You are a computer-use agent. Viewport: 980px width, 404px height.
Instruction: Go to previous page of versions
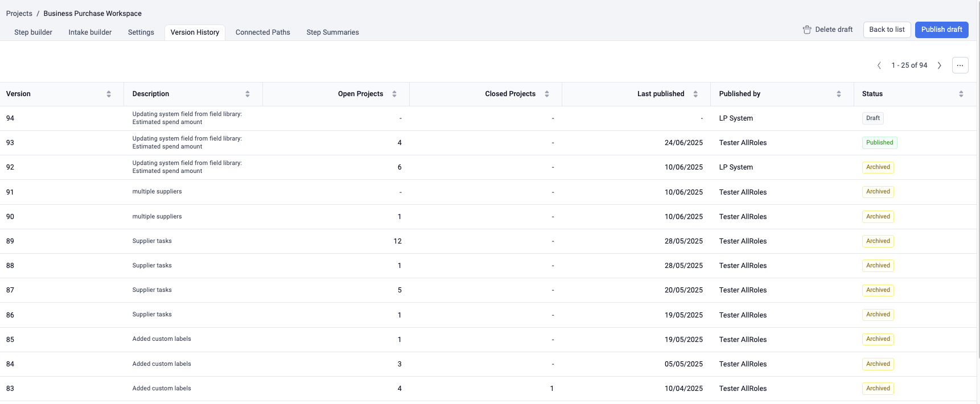879,65
